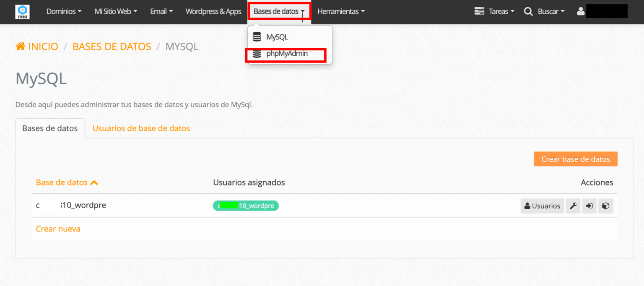Open the Dominios dropdown

click(64, 11)
